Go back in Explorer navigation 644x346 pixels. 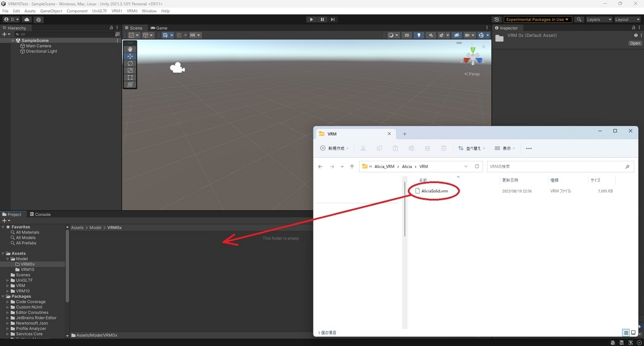(320, 166)
